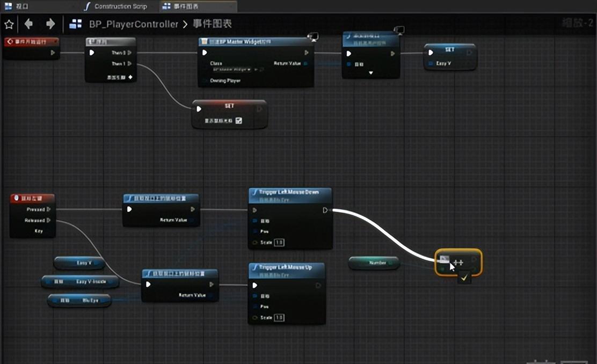Open BP_PlayerController in the breadcrumb
597x364 pixels.
coord(134,24)
